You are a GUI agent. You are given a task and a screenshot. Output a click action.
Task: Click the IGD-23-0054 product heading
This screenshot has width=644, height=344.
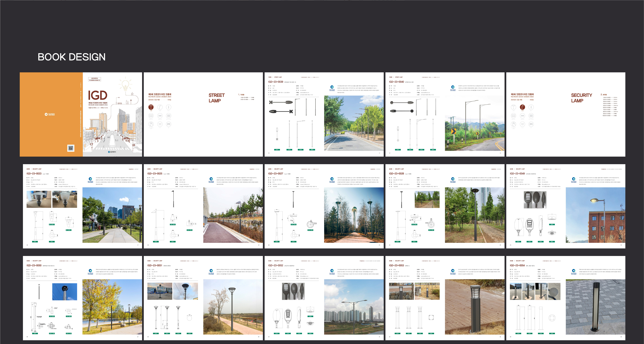[x=517, y=266]
